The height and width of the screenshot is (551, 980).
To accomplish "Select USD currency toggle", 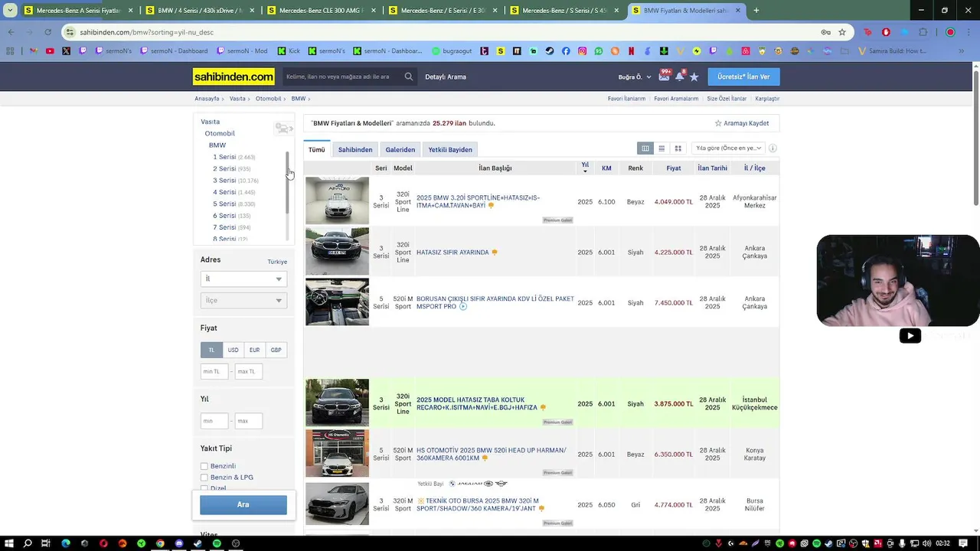I will pyautogui.click(x=233, y=350).
